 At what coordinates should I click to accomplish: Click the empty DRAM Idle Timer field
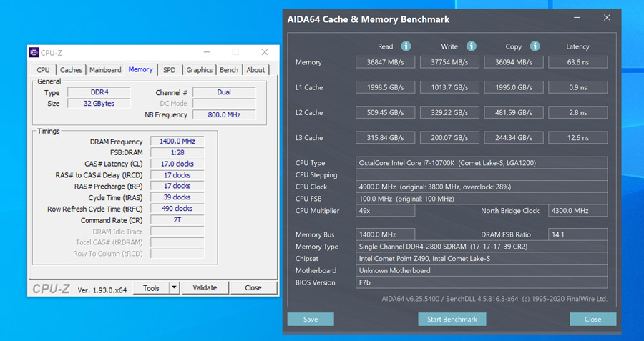coord(177,231)
